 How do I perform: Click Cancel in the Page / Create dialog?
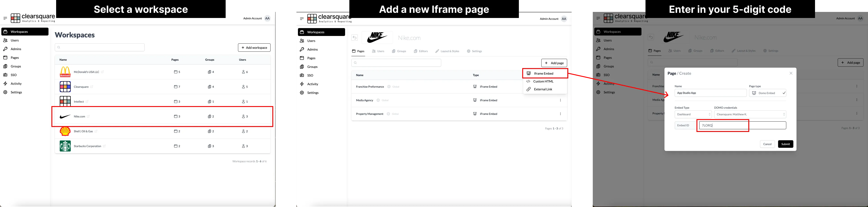coord(767,144)
